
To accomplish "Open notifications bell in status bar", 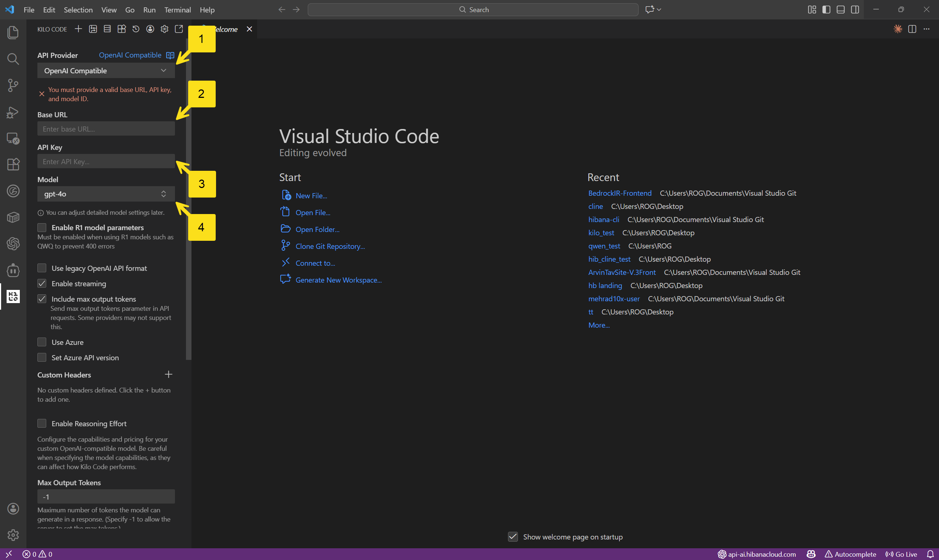I will (930, 554).
